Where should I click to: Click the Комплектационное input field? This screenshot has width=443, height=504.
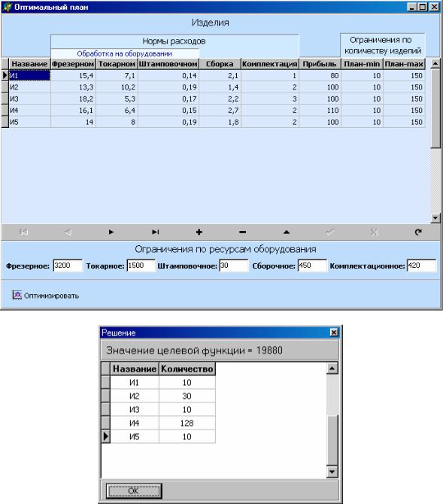click(x=421, y=266)
